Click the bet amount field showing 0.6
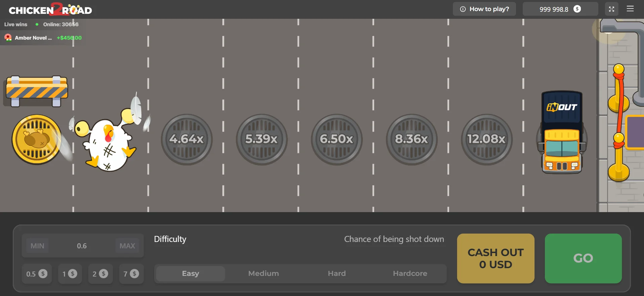644x296 pixels. click(x=82, y=246)
